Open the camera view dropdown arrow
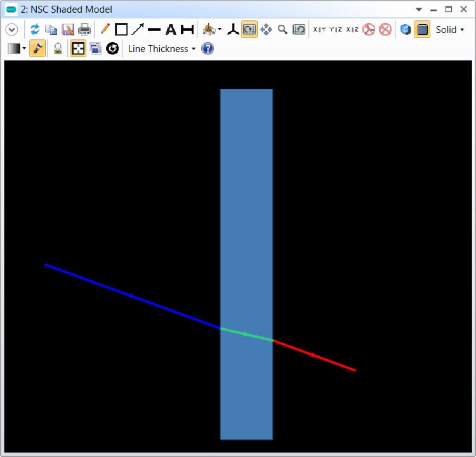This screenshot has width=476, height=457. pos(220,29)
